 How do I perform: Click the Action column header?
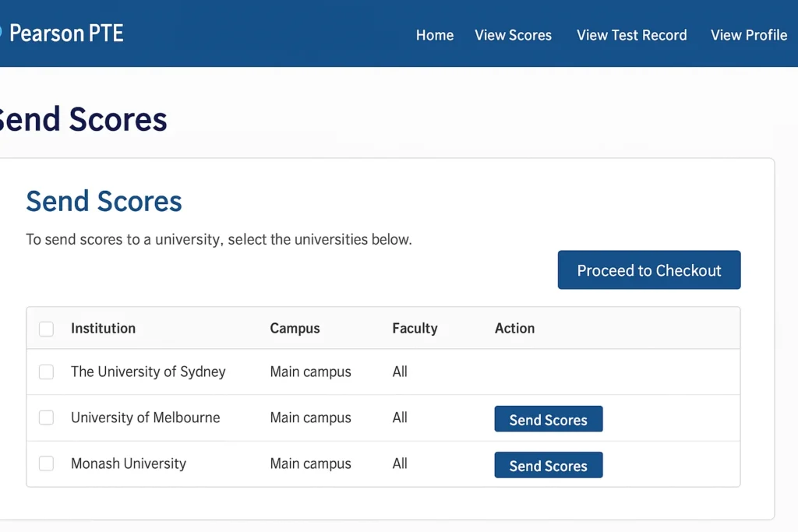point(514,328)
